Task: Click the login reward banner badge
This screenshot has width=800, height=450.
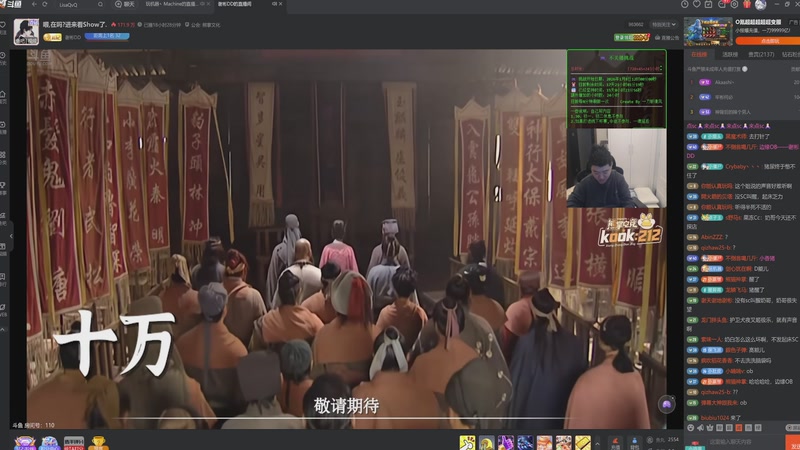Action: coord(632,38)
